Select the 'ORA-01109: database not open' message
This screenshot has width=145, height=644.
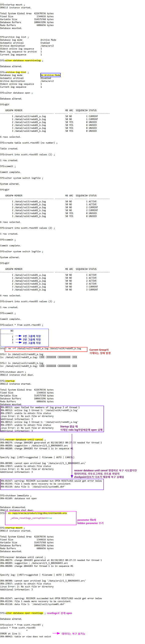(x=18, y=498)
